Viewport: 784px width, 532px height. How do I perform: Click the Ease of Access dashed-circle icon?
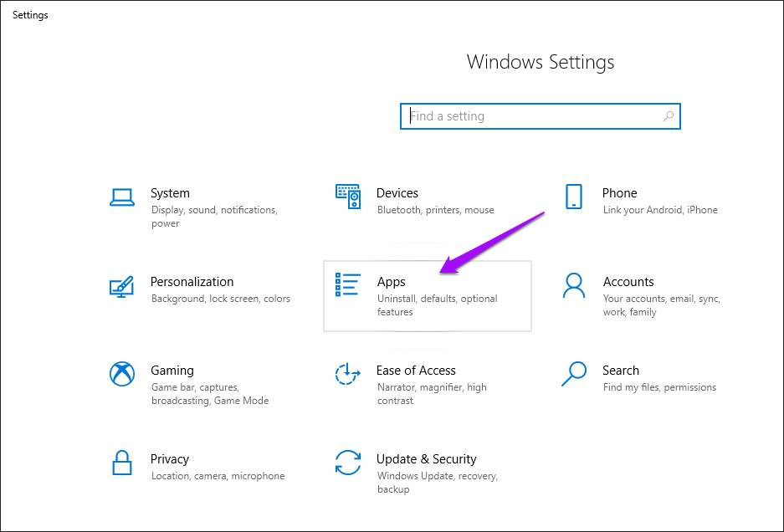point(347,374)
